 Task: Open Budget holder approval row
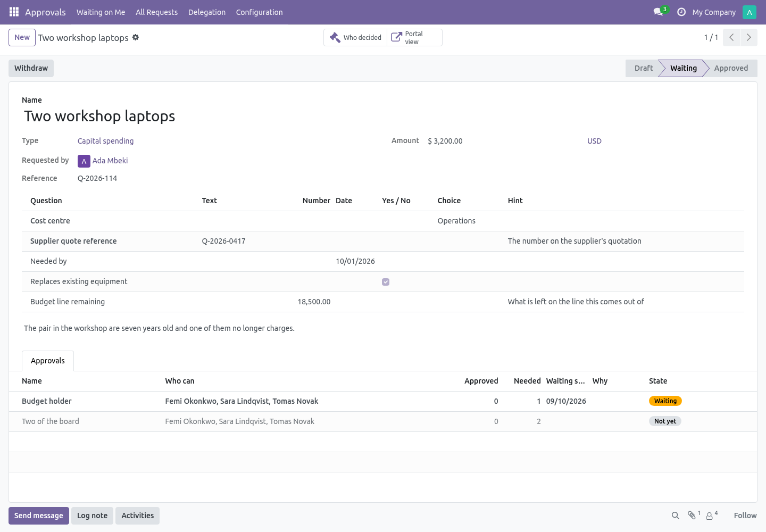click(383, 401)
